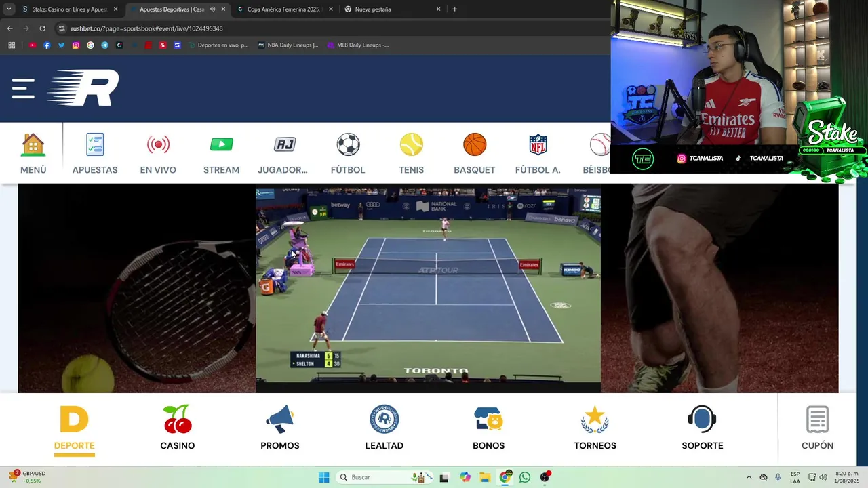Viewport: 868px width, 488px height.
Task: Open APUESTAS bet slip list
Action: pos(95,154)
